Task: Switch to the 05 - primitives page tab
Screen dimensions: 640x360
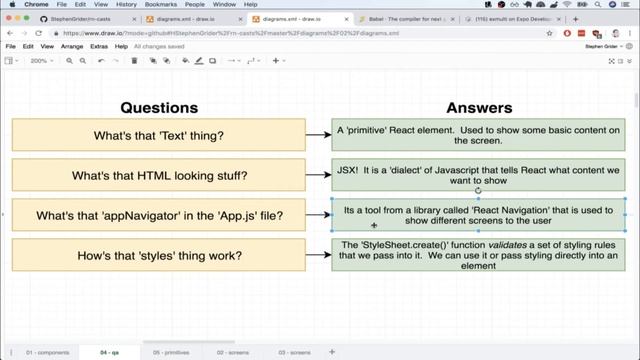Action: (x=171, y=352)
